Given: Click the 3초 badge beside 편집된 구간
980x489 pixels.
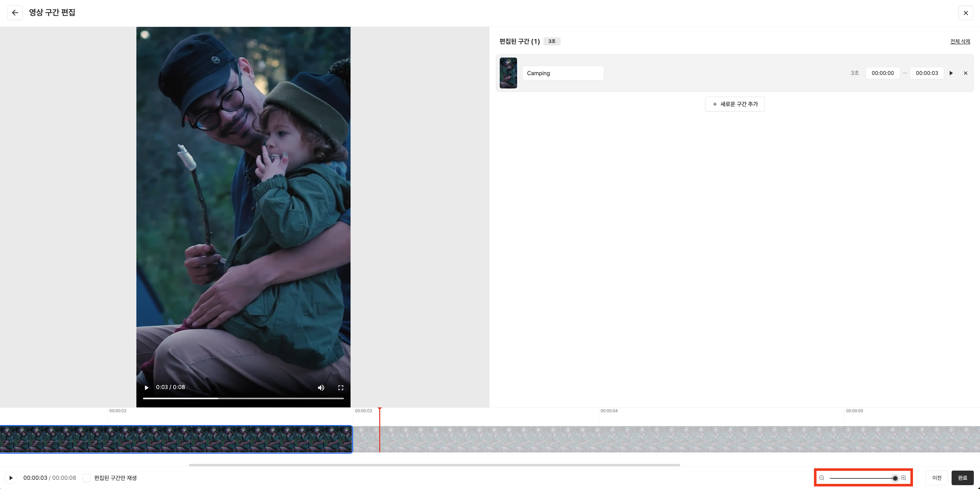Looking at the screenshot, I should click(x=552, y=41).
